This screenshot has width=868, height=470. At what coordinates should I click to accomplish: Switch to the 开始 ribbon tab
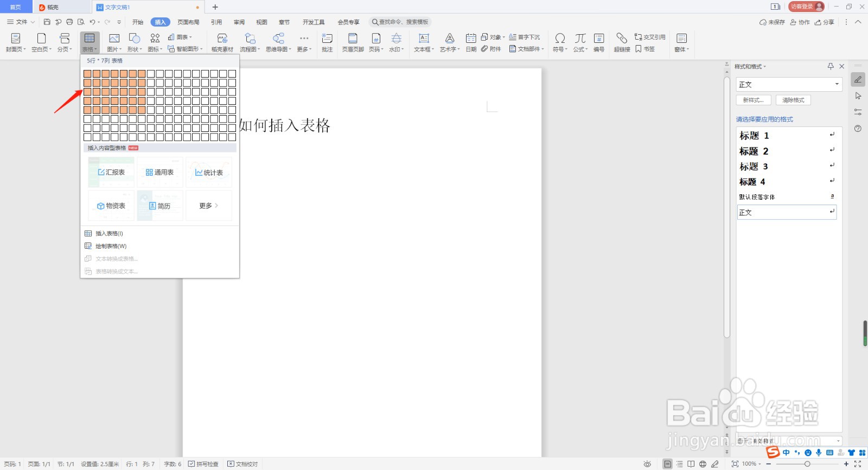138,22
